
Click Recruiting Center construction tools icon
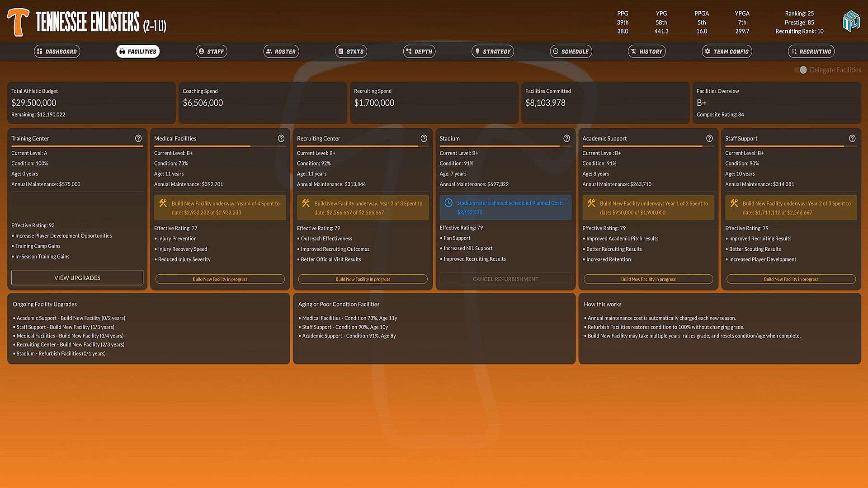coord(306,203)
